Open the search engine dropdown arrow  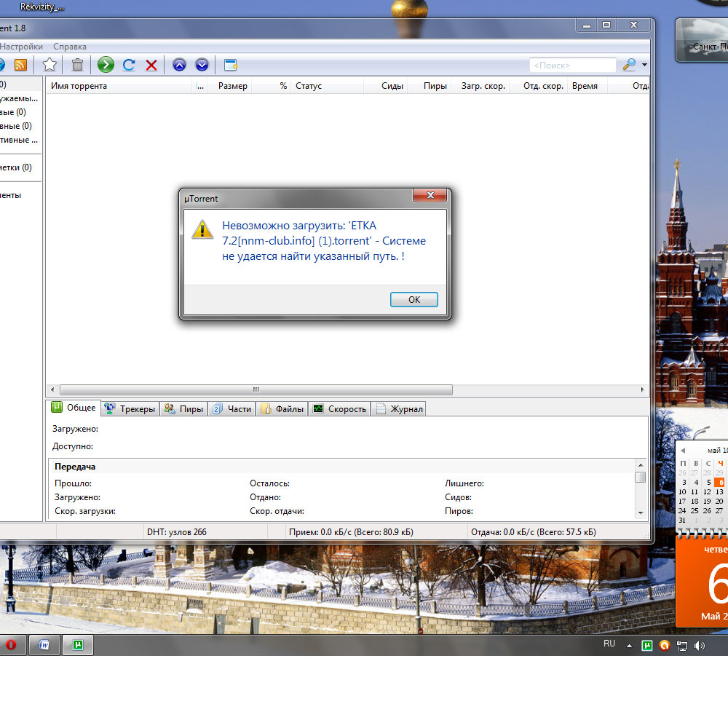point(644,66)
